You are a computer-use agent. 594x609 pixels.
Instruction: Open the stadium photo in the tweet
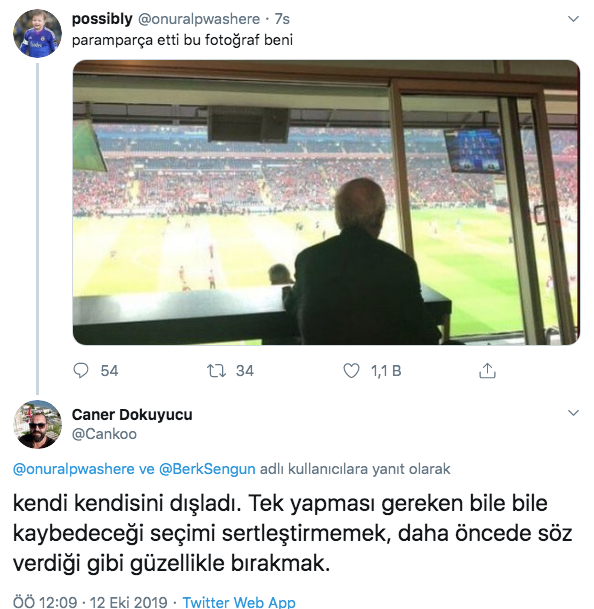[x=326, y=202]
